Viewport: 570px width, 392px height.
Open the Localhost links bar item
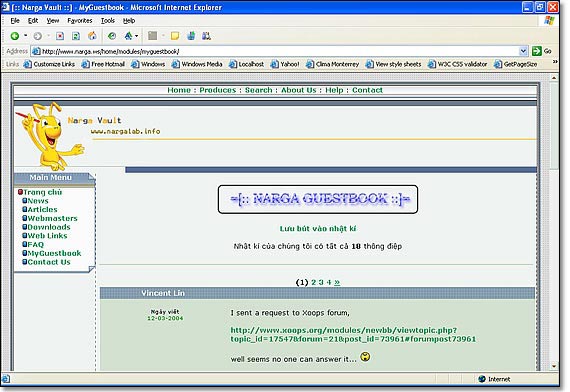tap(246, 64)
